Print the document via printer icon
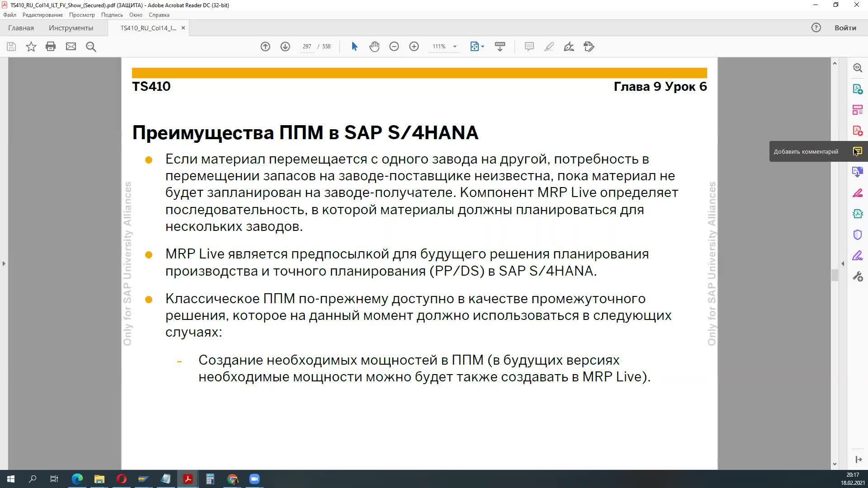This screenshot has height=488, width=868. (51, 47)
